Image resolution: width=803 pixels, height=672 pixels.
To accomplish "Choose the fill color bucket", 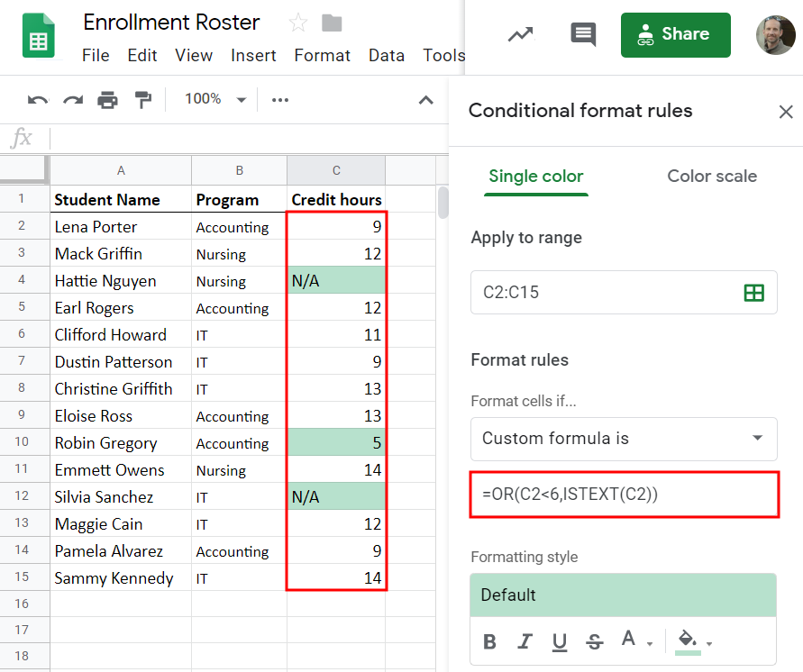I will (x=688, y=641).
